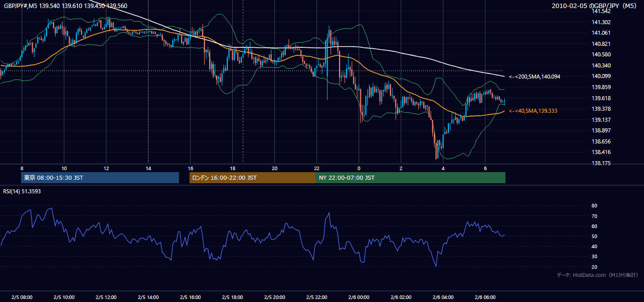Click hour 8 on the price chart axis
644x302 pixels.
22,168
